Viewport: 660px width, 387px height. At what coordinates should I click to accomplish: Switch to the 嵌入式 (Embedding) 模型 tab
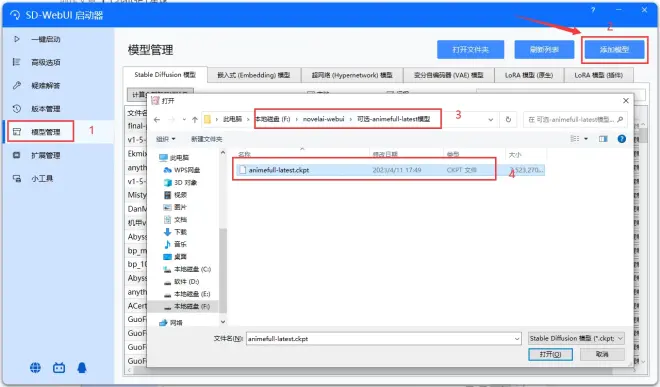coord(254,75)
